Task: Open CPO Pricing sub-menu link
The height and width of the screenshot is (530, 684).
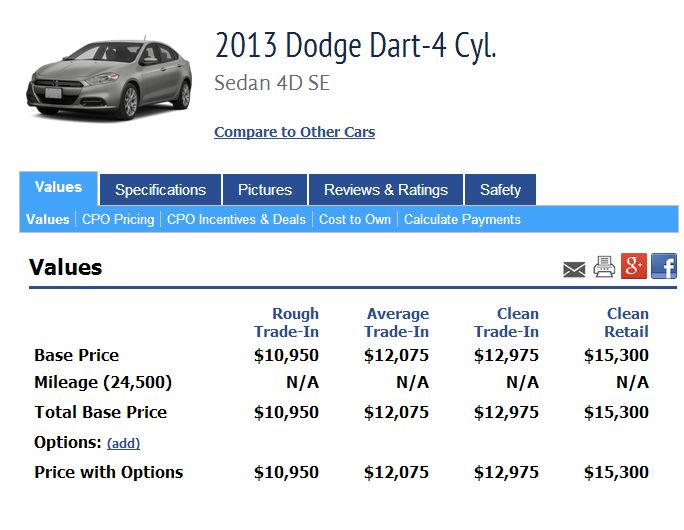Action: (118, 219)
